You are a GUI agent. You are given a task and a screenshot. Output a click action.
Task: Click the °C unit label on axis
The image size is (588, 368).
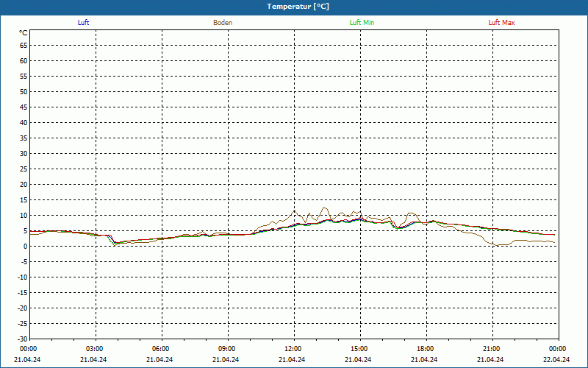pos(24,33)
